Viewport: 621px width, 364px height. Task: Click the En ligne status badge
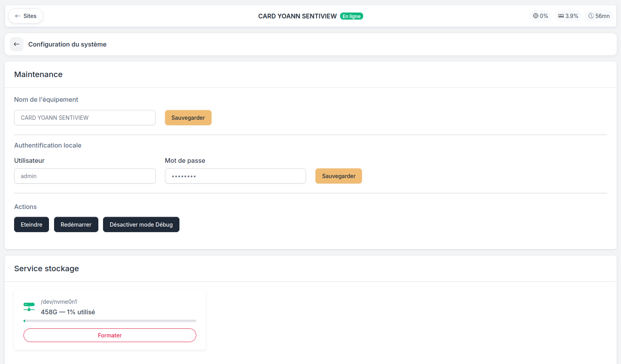(x=351, y=16)
